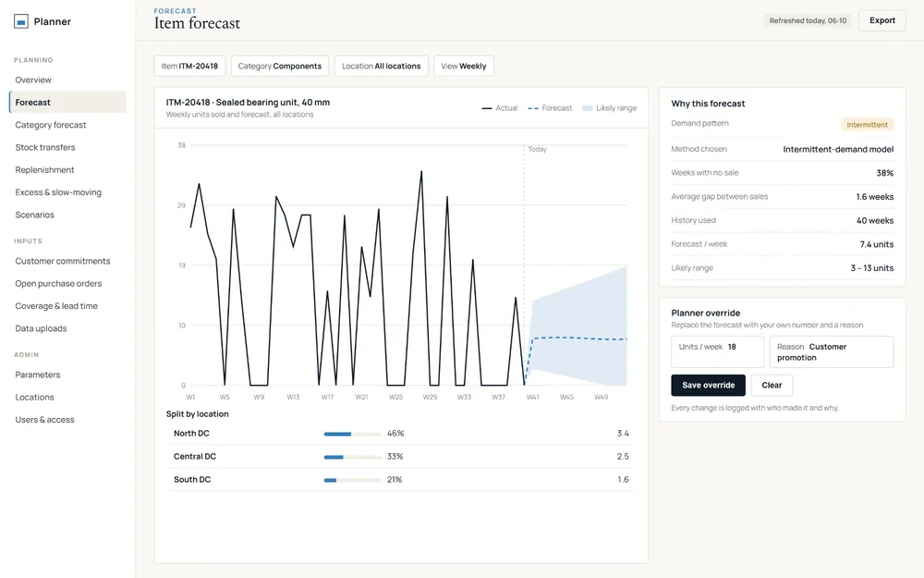The height and width of the screenshot is (578, 924).
Task: Open Data uploads
Action: click(42, 328)
